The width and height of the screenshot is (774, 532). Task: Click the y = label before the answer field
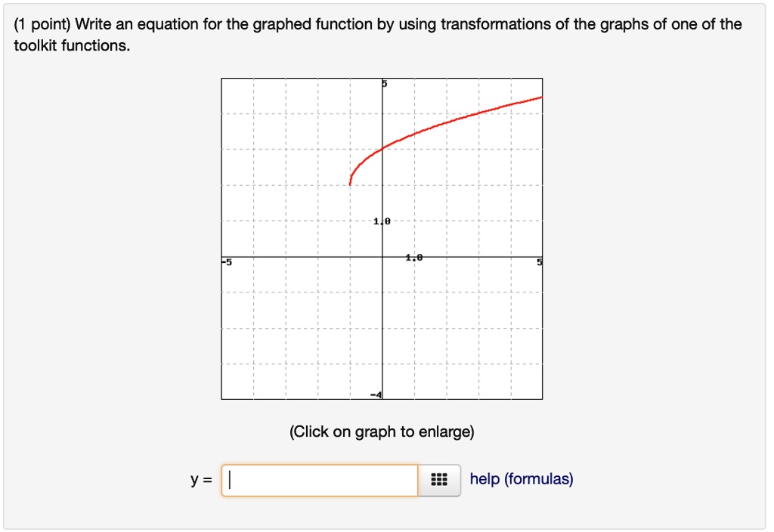pyautogui.click(x=201, y=478)
